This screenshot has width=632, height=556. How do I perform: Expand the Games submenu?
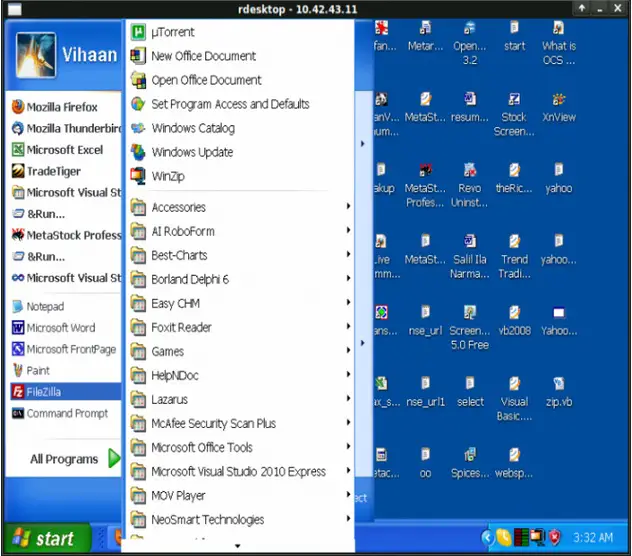(241, 351)
